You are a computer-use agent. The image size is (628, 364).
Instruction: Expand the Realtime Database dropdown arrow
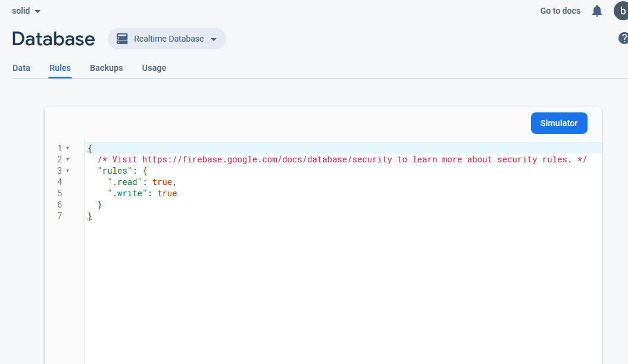coord(214,39)
